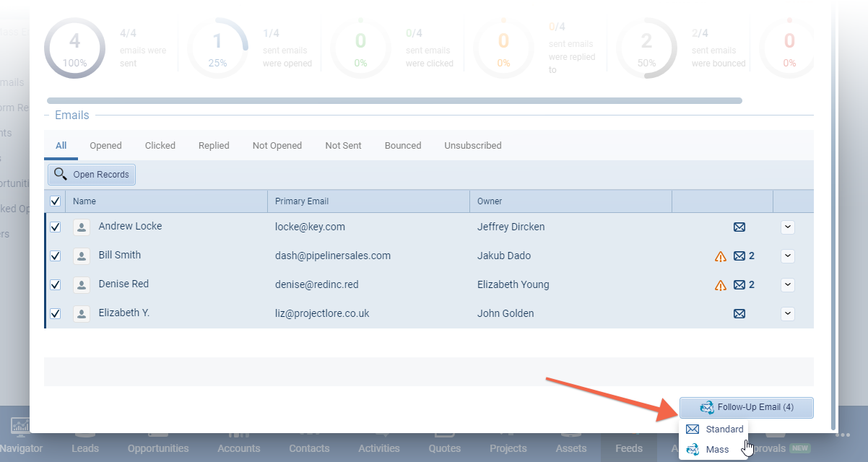Click the envelope icon for Elizabeth Y.
Image resolution: width=868 pixels, height=462 pixels.
[x=739, y=314]
